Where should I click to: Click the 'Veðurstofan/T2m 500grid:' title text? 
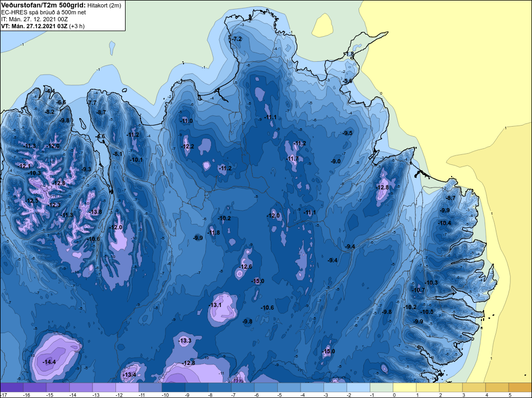coord(43,5)
